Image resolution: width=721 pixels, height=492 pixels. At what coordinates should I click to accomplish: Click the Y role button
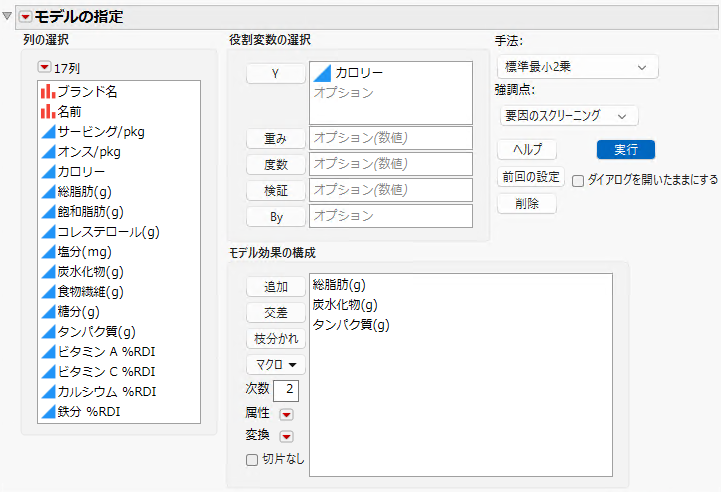[x=275, y=74]
